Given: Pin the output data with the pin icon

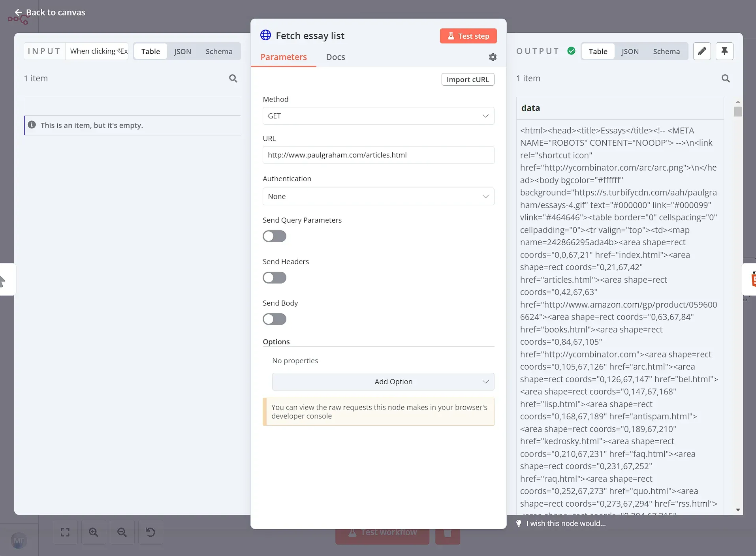Looking at the screenshot, I should tap(724, 51).
